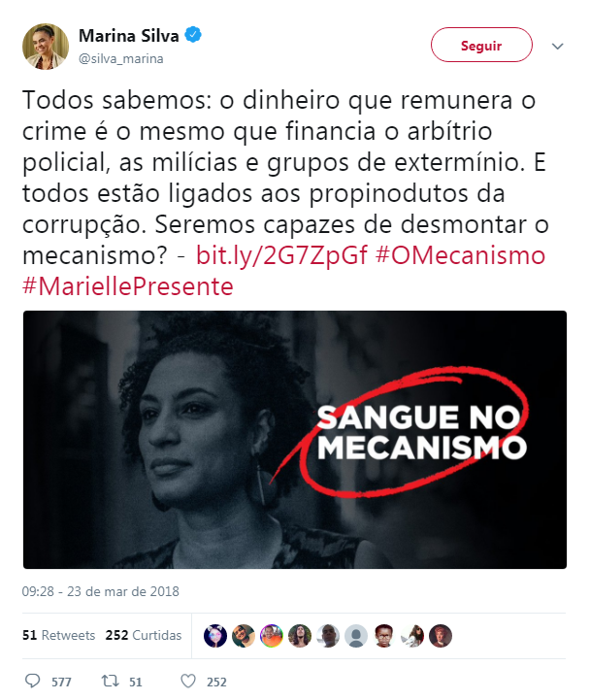Open the #MariellePresente hashtag

(x=128, y=286)
